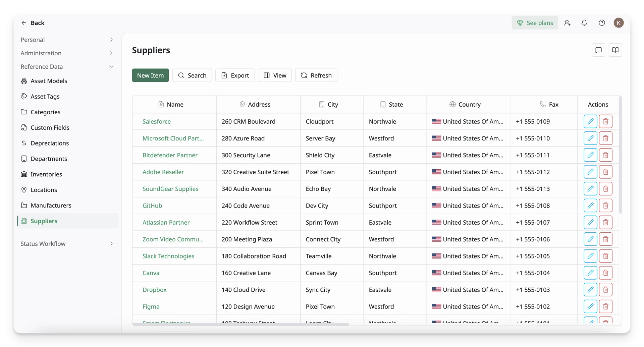Select the '340 Audio Avenue' cell
Viewport: 644px width, 347px height.
(258, 189)
